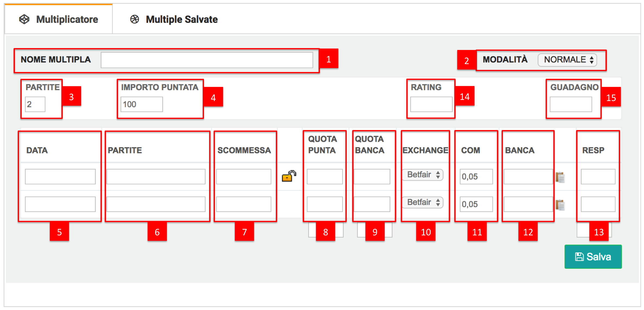Expand the first row Betfair exchange dropdown
Viewport: 644px width, 310px height.
pos(423,175)
